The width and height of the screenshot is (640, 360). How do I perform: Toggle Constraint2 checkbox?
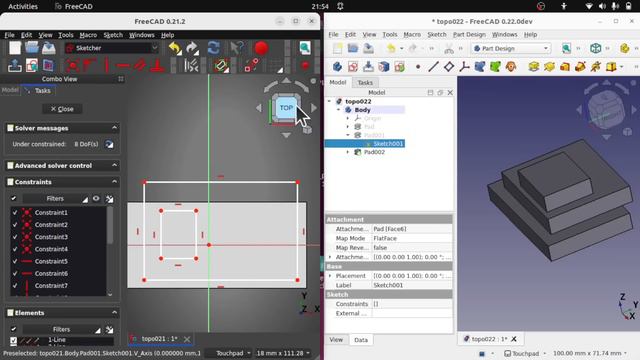tap(15, 225)
